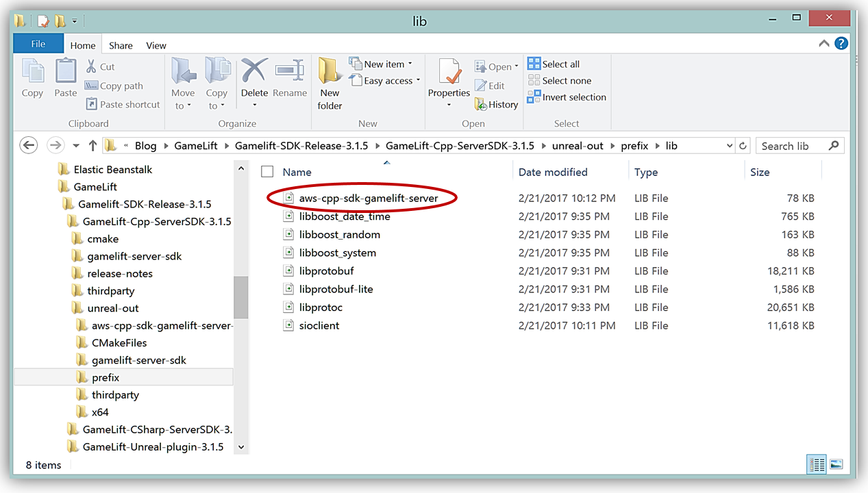Click the Help question mark icon

[x=841, y=43]
